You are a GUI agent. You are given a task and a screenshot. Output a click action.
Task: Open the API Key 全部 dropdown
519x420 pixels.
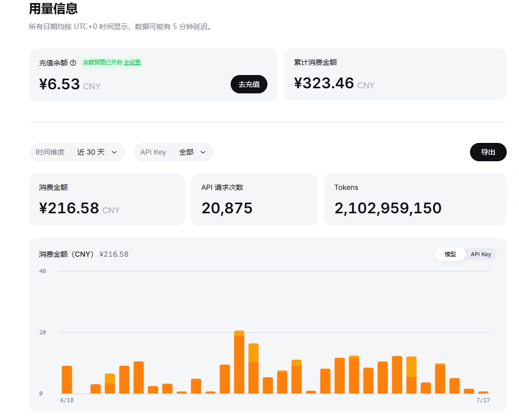[174, 152]
